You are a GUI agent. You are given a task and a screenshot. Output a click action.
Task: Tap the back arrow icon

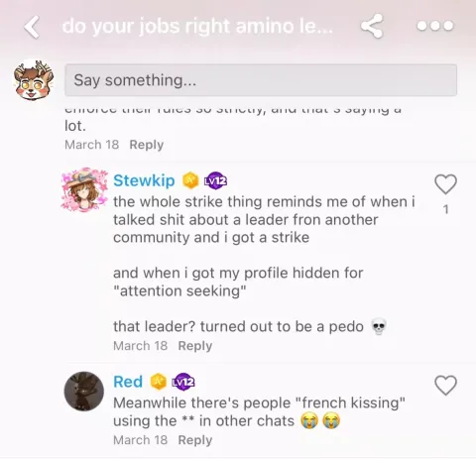tap(32, 27)
